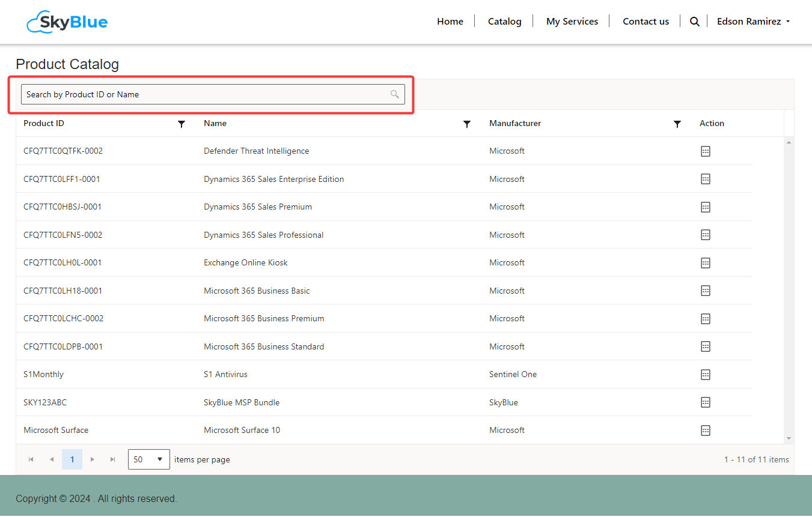This screenshot has width=812, height=517.
Task: Go to previous page arrow
Action: 52,459
